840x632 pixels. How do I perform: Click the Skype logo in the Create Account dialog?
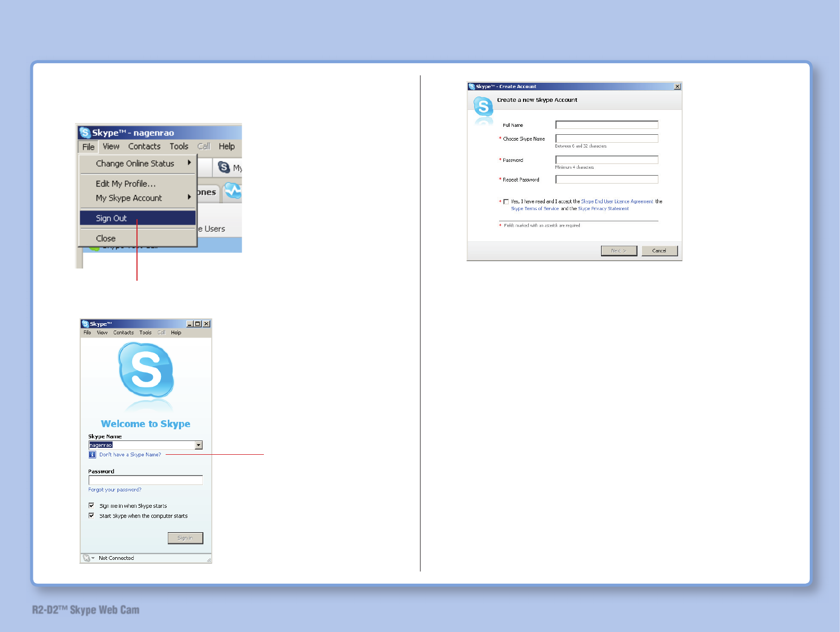click(x=483, y=107)
